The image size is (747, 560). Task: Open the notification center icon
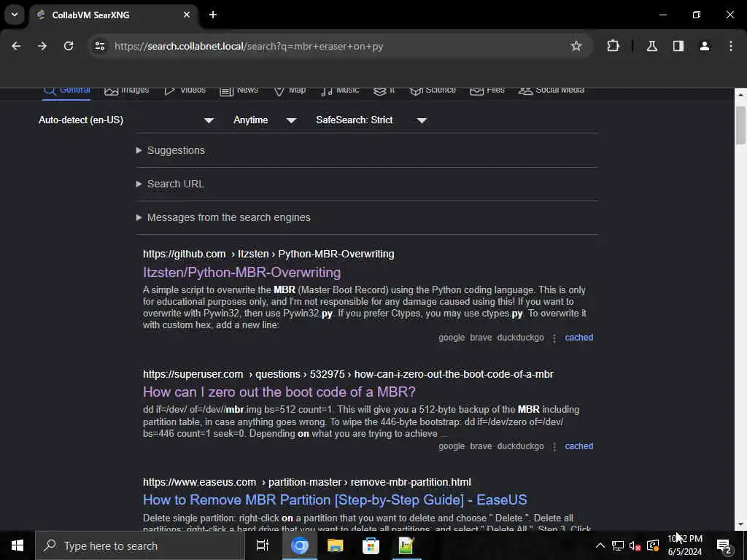724,545
